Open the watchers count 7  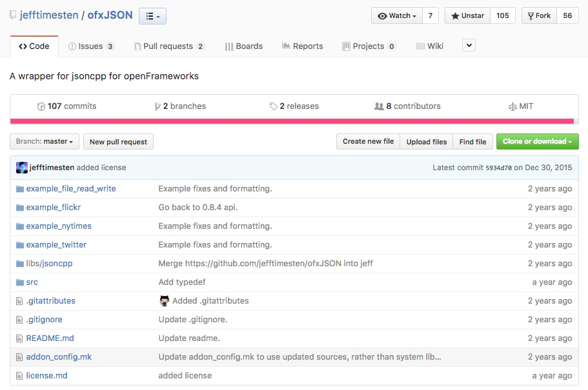431,15
